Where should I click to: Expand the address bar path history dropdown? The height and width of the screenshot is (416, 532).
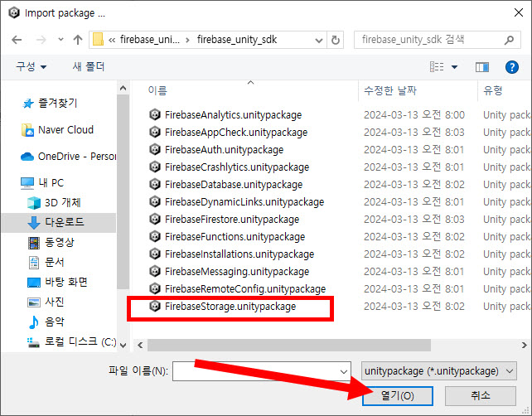tap(318, 41)
